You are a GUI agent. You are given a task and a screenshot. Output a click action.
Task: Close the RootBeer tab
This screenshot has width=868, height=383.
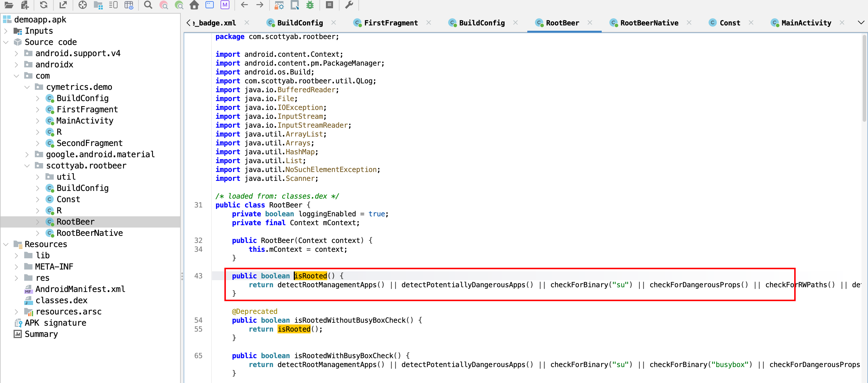click(x=590, y=22)
